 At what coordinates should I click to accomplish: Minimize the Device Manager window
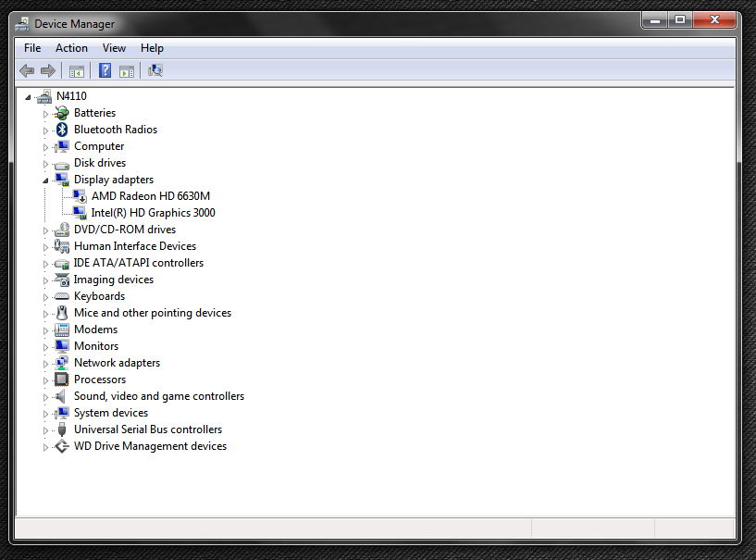click(x=655, y=19)
